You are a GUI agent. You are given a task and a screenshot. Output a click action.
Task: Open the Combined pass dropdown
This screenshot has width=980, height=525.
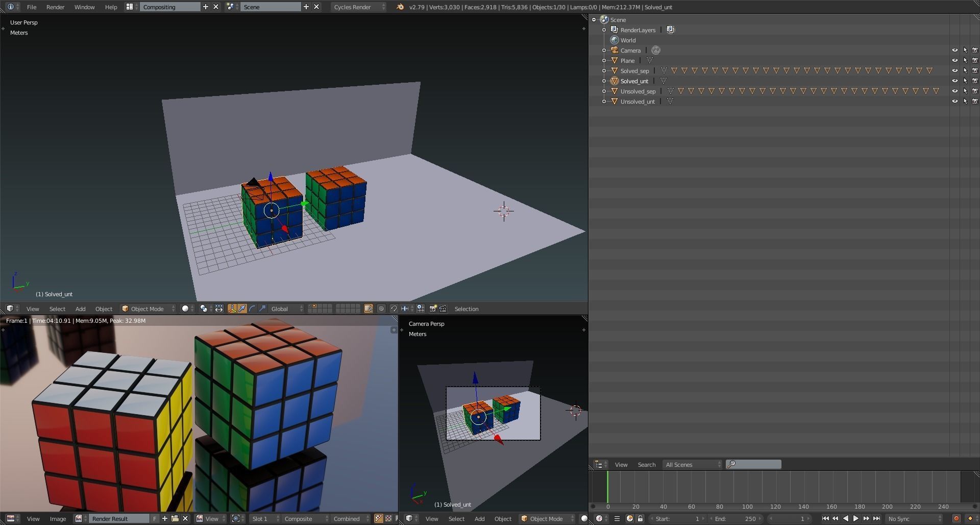point(350,519)
